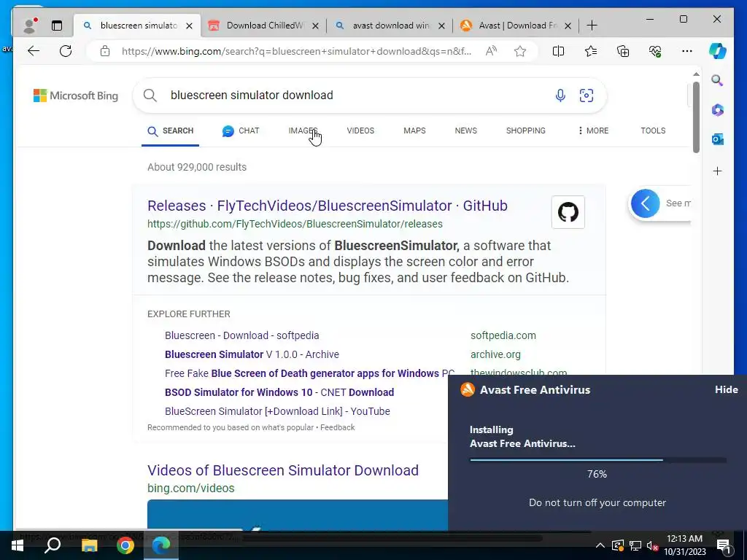Open BSOD Simulator for Windows 10 CNET link
This screenshot has width=747, height=560.
tap(279, 392)
